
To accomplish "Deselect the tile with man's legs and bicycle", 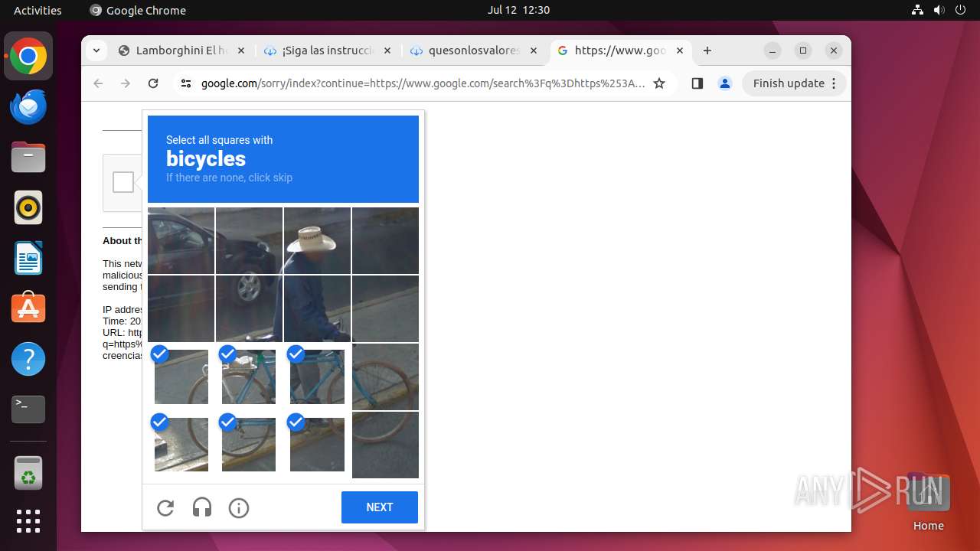I will coord(317,377).
